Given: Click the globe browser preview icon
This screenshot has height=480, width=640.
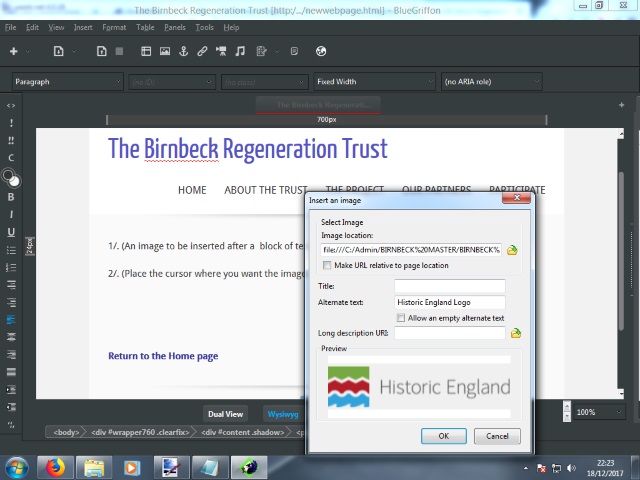Looking at the screenshot, I should 321,51.
